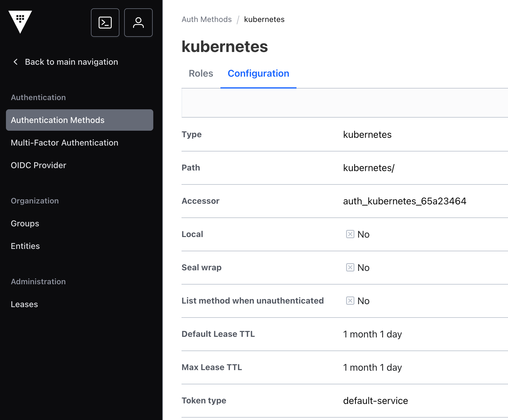The width and height of the screenshot is (508, 420).
Task: Select Authentication Methods in sidebar
Action: 80,120
